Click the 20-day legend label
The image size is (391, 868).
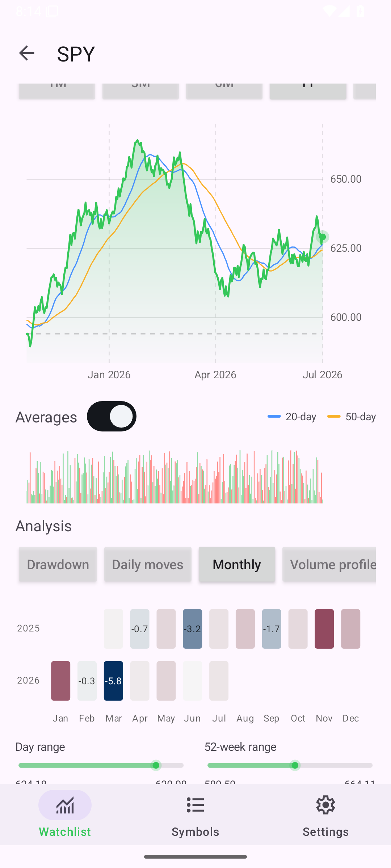(301, 417)
